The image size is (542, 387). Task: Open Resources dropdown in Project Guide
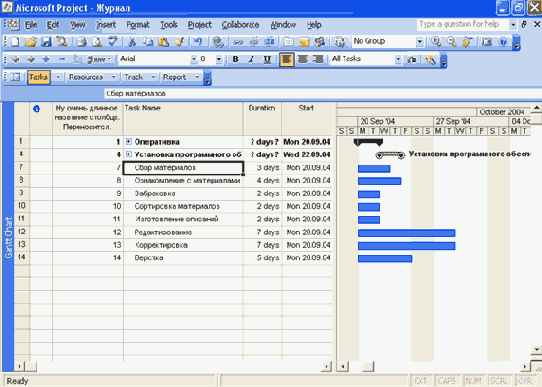tap(113, 77)
